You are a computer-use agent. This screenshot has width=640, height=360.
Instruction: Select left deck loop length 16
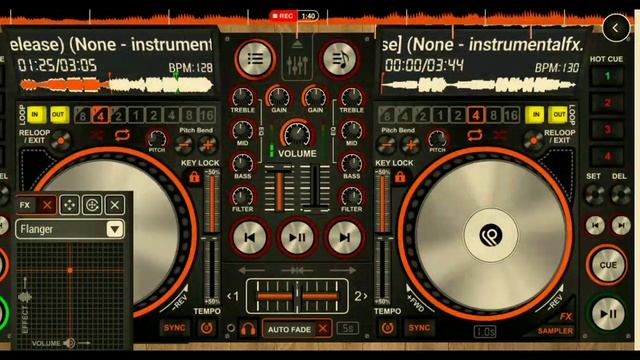click(207, 115)
